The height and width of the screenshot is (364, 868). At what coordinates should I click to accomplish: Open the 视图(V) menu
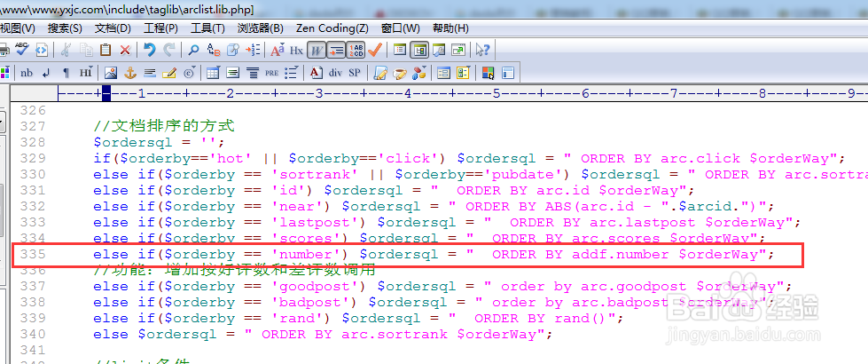click(18, 28)
